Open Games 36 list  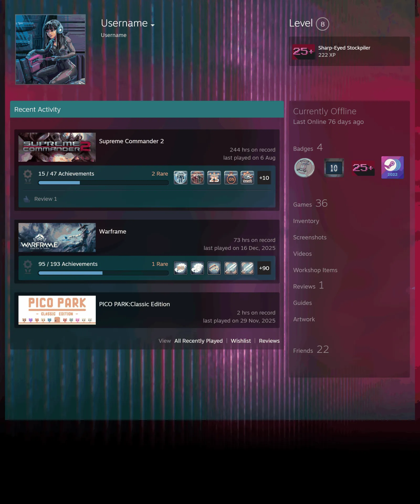(310, 203)
